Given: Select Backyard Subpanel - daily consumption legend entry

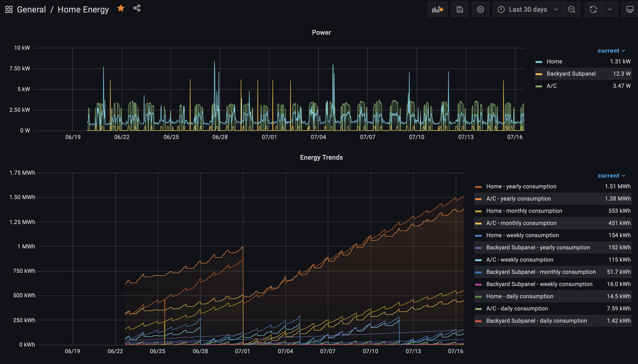Looking at the screenshot, I should coord(536,321).
